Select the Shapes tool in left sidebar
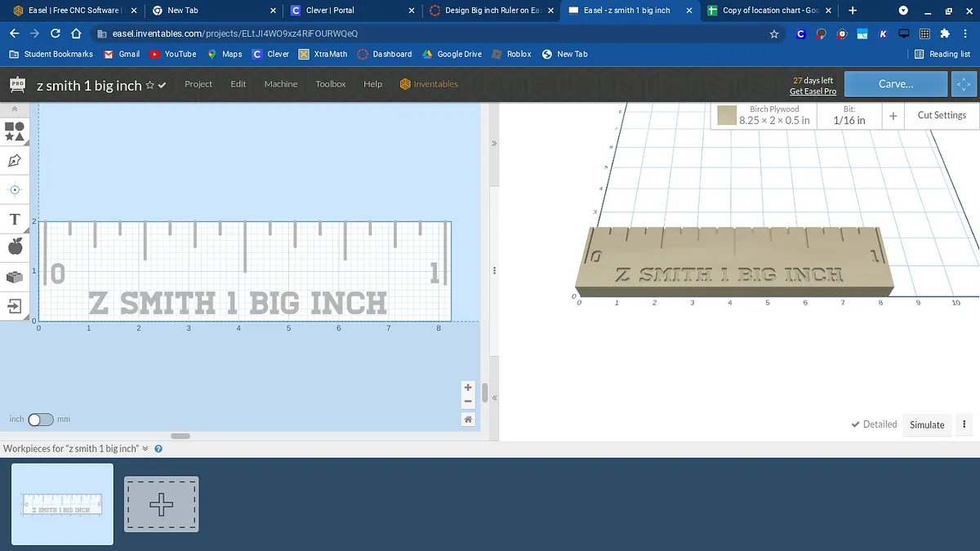 click(x=15, y=131)
